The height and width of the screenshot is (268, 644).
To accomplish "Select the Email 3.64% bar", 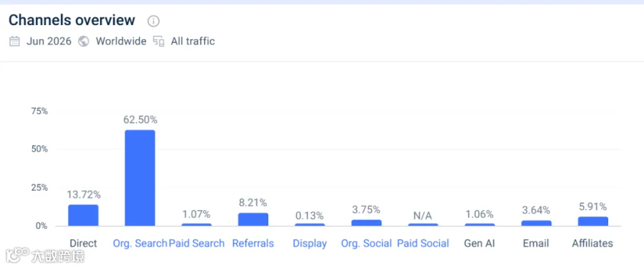I will 537,223.
